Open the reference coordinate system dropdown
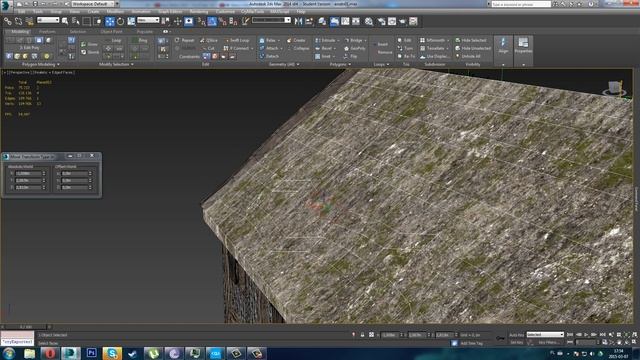The width and height of the screenshot is (640, 360). (x=148, y=20)
